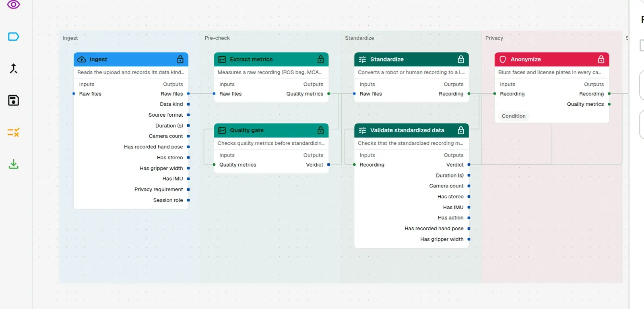Image resolution: width=644 pixels, height=309 pixels.
Task: Click Raw files input port on Standardize node
Action: tap(355, 94)
